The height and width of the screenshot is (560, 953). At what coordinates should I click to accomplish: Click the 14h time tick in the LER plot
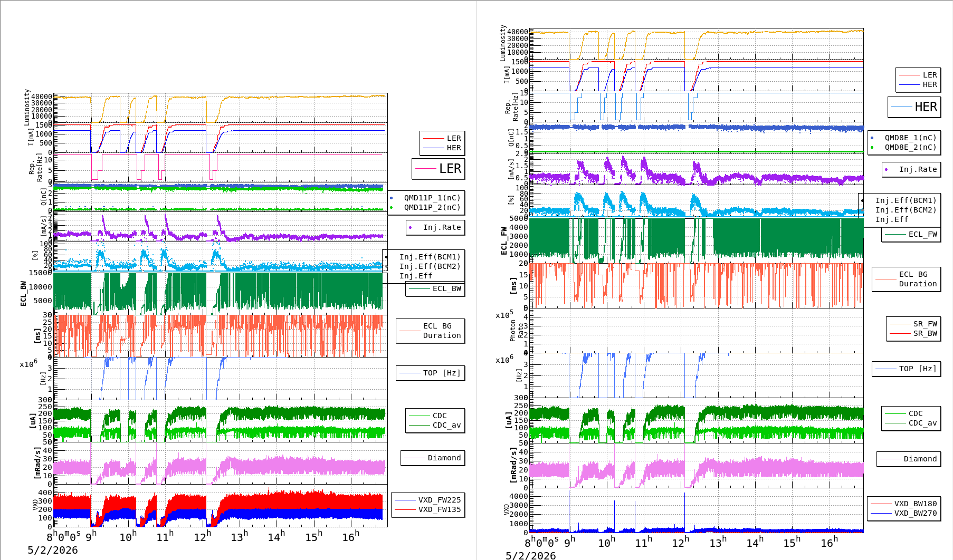(277, 536)
